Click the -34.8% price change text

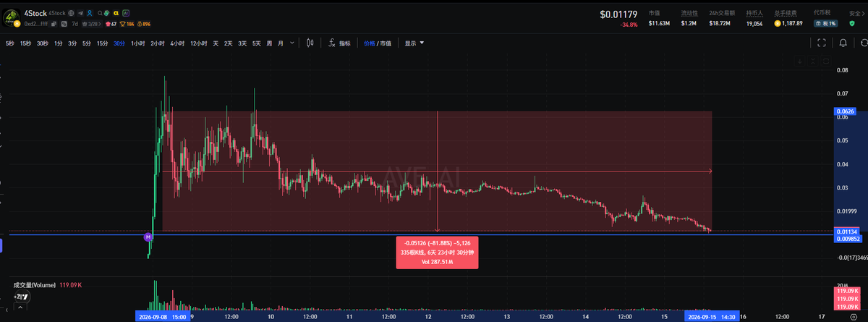627,25
